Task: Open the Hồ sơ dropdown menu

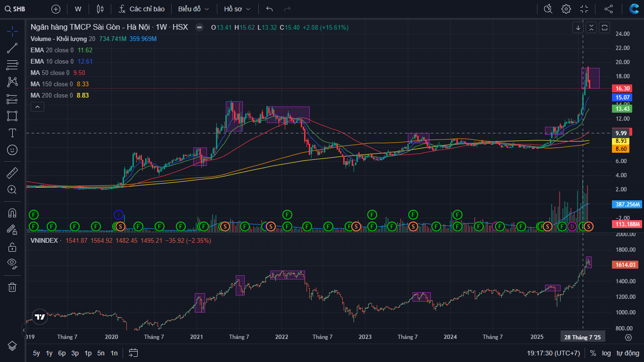Action: point(237,9)
